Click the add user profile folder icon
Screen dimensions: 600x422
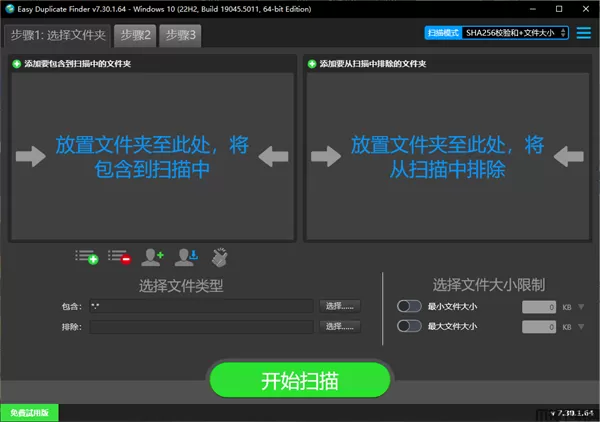pos(152,257)
